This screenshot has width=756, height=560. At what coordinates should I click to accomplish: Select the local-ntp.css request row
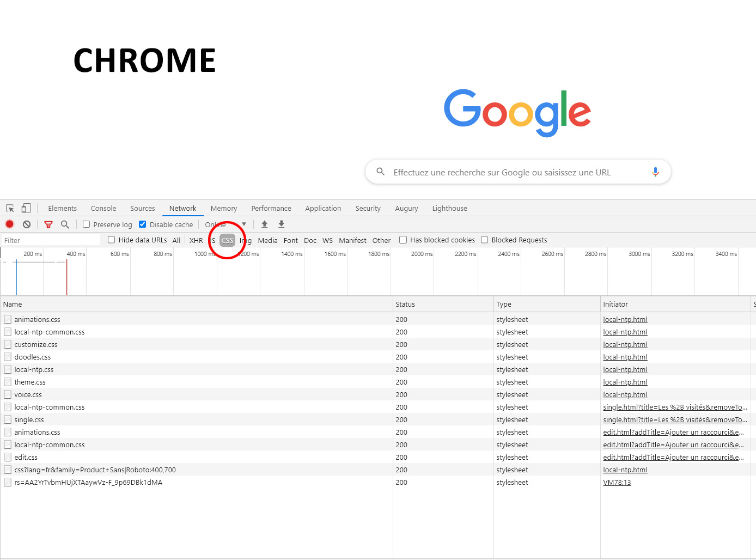[378, 369]
